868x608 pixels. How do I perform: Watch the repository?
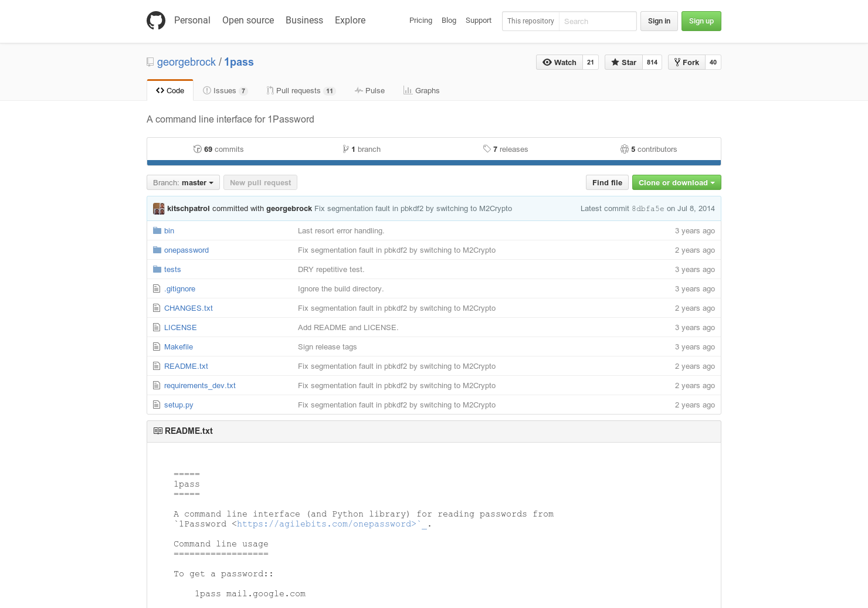(x=560, y=62)
